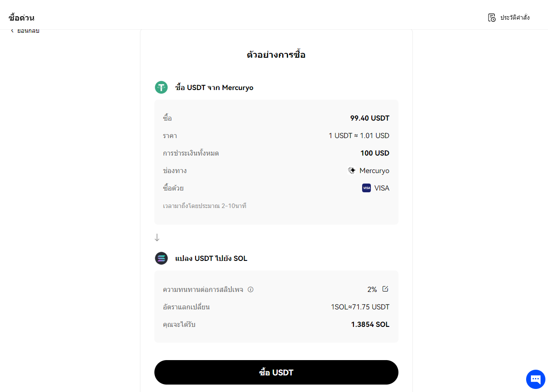This screenshot has height=392, width=548.
Task: Click the green Tether USDT coin icon
Action: point(161,87)
